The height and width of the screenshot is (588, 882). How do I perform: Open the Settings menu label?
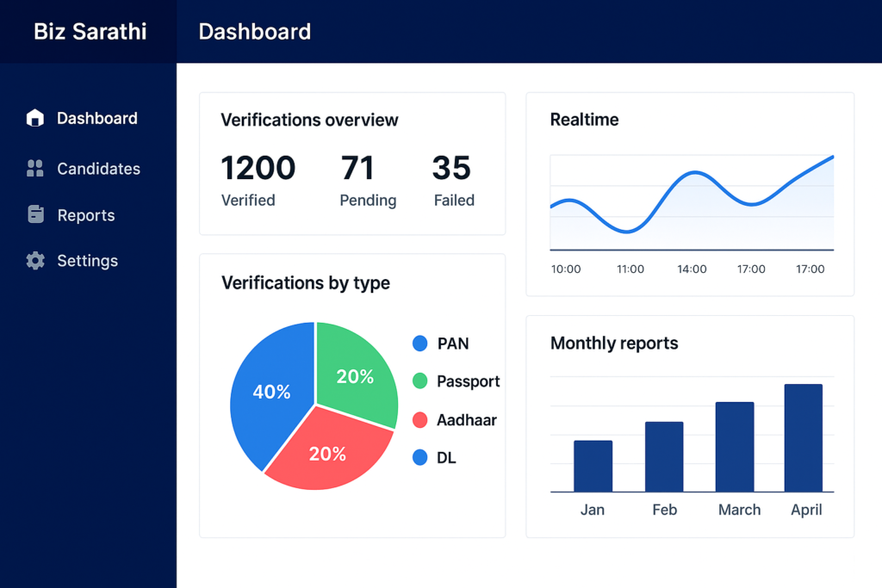click(x=87, y=261)
